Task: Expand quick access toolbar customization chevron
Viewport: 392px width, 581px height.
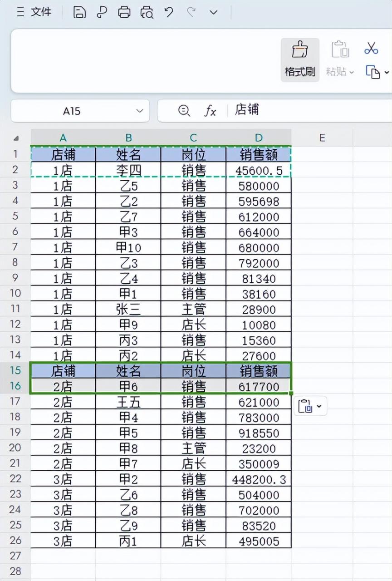Action: [214, 13]
